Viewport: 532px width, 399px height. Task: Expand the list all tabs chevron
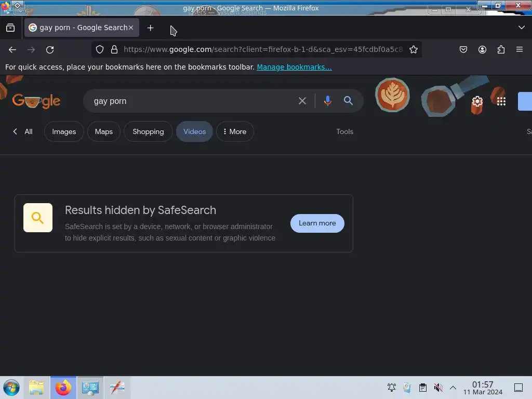point(522,28)
